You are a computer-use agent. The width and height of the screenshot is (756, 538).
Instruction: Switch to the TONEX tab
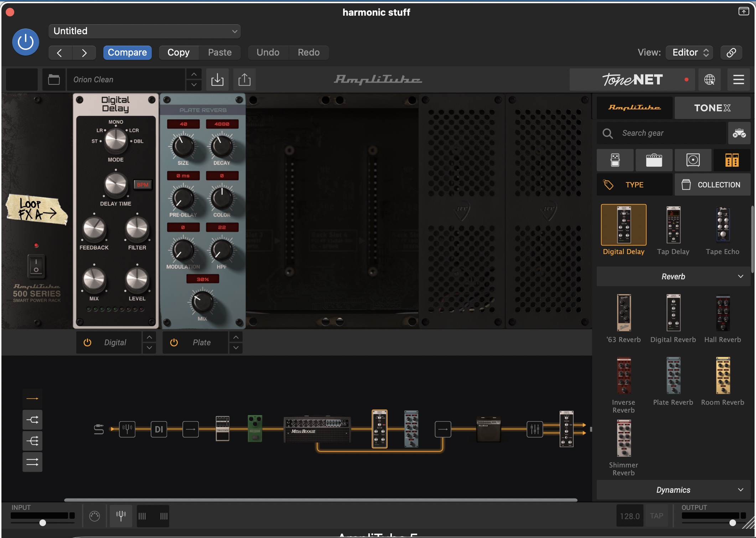(712, 108)
